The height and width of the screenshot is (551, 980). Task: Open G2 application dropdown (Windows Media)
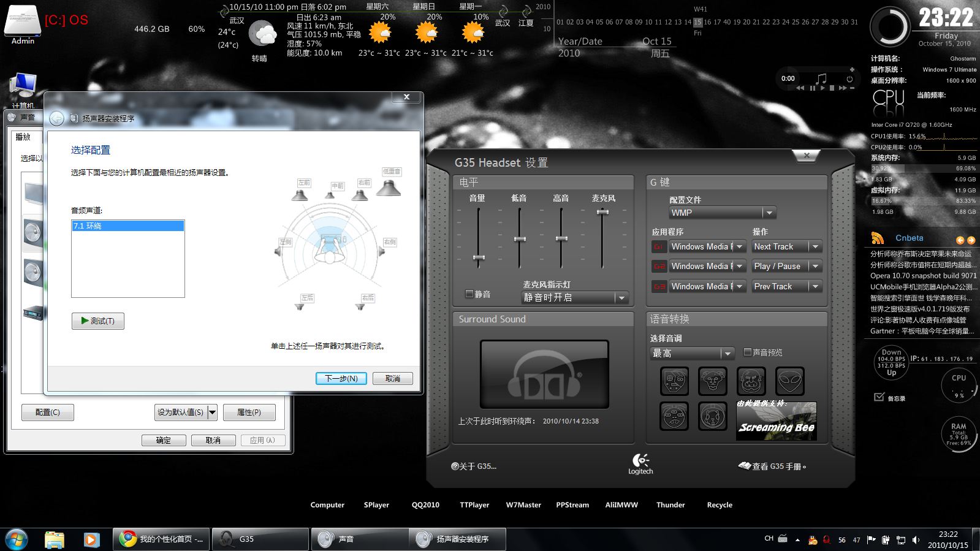coord(707,266)
